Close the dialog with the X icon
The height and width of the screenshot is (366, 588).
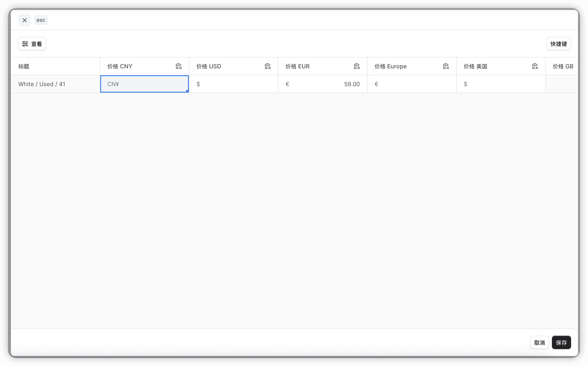(x=24, y=20)
